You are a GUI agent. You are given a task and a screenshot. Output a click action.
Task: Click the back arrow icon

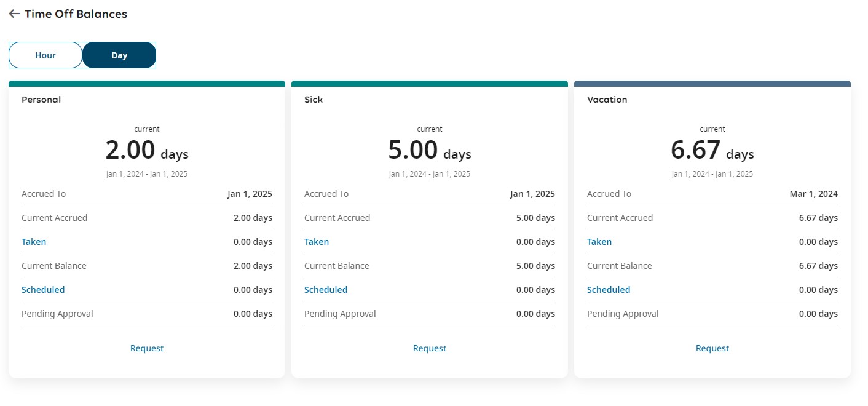(x=14, y=14)
